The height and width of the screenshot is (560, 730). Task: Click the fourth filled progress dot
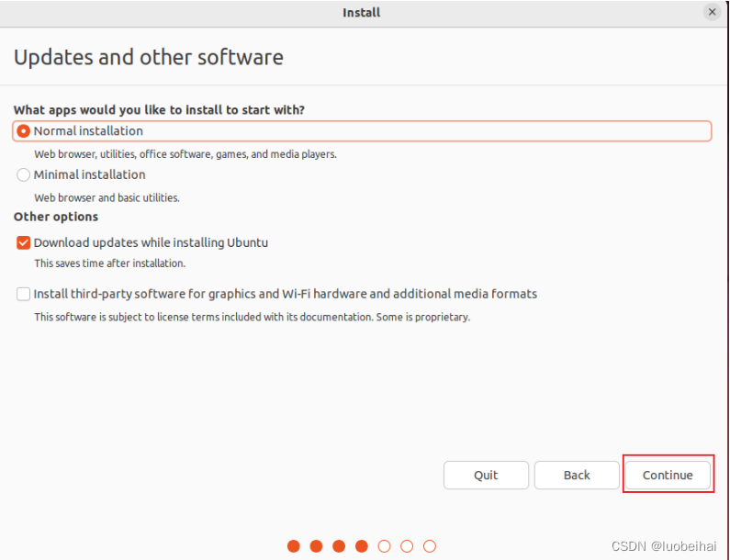(362, 546)
